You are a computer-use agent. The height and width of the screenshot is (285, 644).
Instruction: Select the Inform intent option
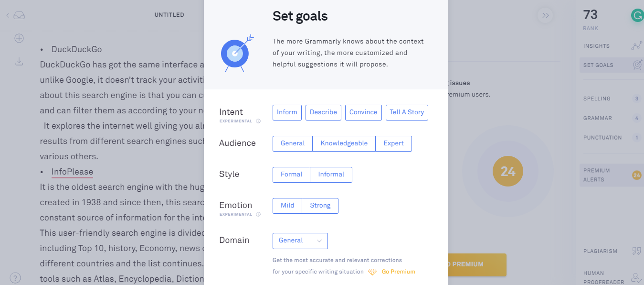pyautogui.click(x=287, y=112)
